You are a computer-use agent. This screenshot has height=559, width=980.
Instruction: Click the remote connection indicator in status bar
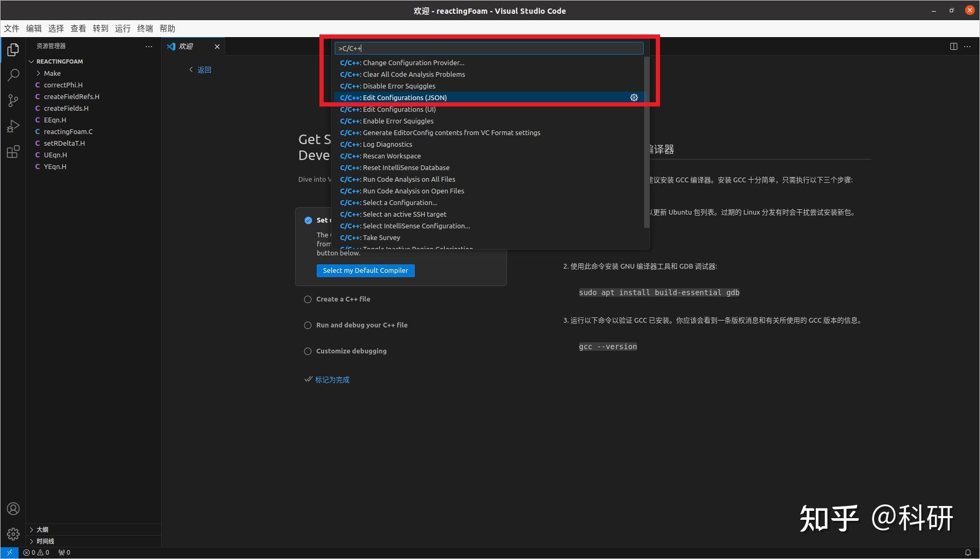[x=8, y=552]
